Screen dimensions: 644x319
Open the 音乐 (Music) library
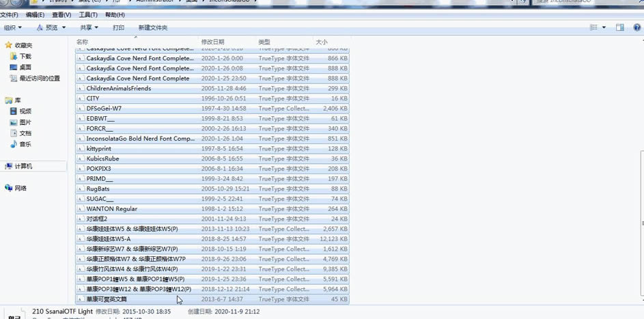[x=25, y=144]
